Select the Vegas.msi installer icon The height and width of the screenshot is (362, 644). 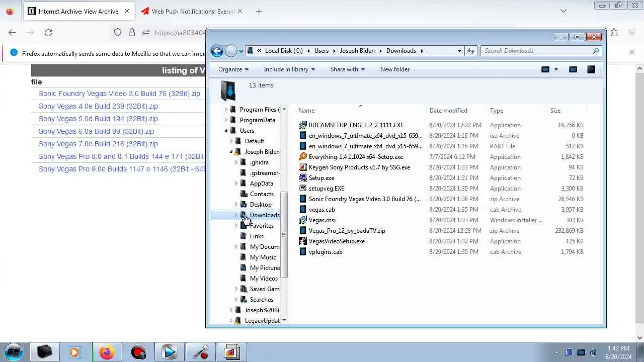[x=303, y=220]
